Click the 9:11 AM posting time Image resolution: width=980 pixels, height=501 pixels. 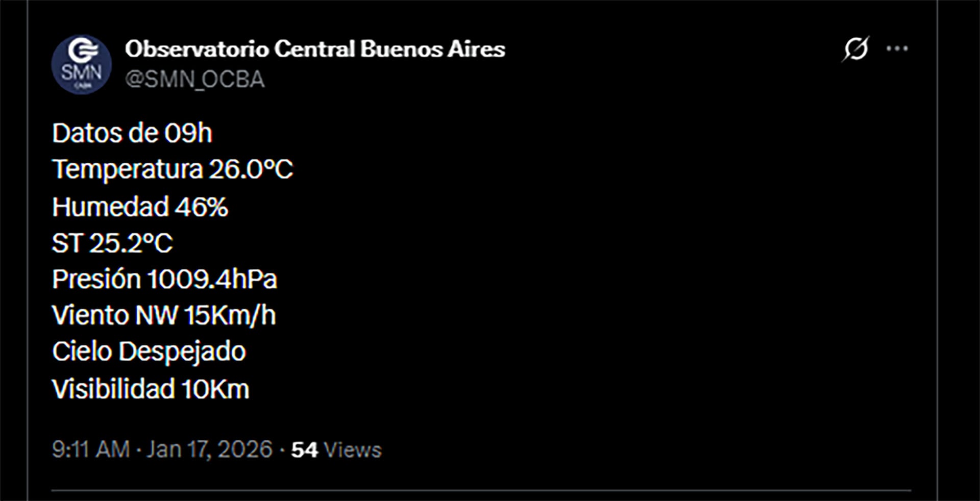[90, 449]
